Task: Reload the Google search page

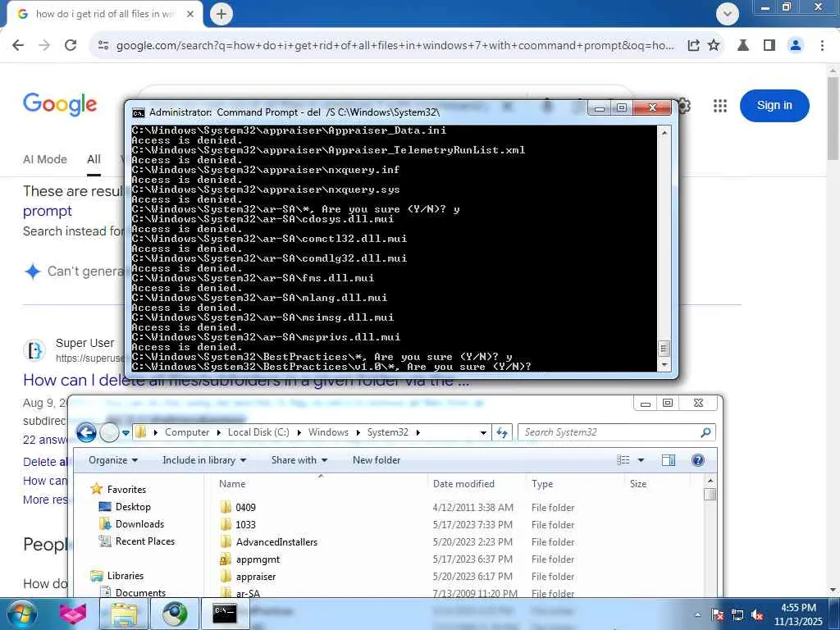Action: coord(71,45)
